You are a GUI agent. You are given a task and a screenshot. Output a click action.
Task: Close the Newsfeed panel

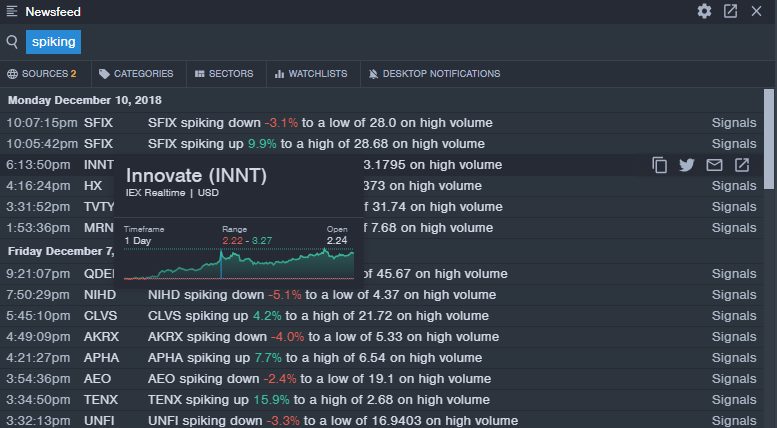coord(757,11)
